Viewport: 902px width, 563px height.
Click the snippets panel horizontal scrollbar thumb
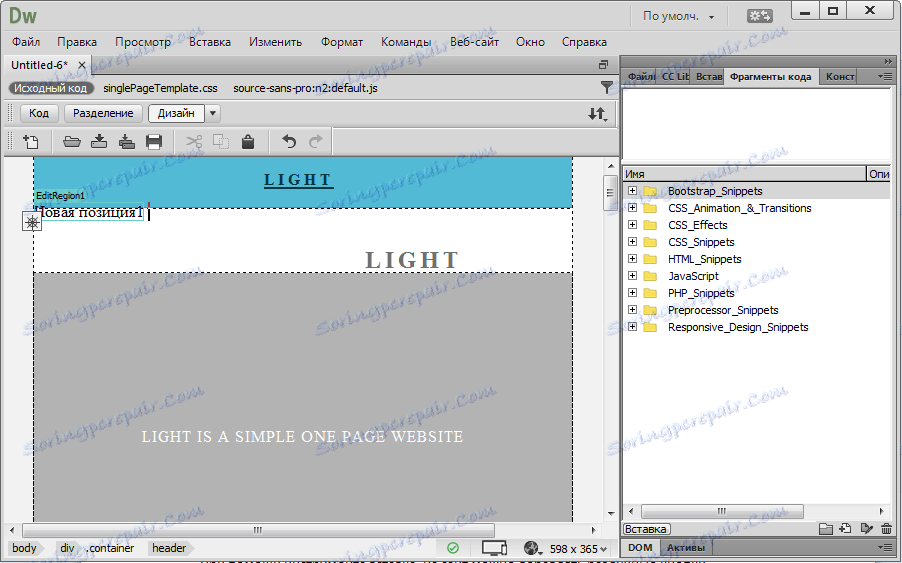722,511
